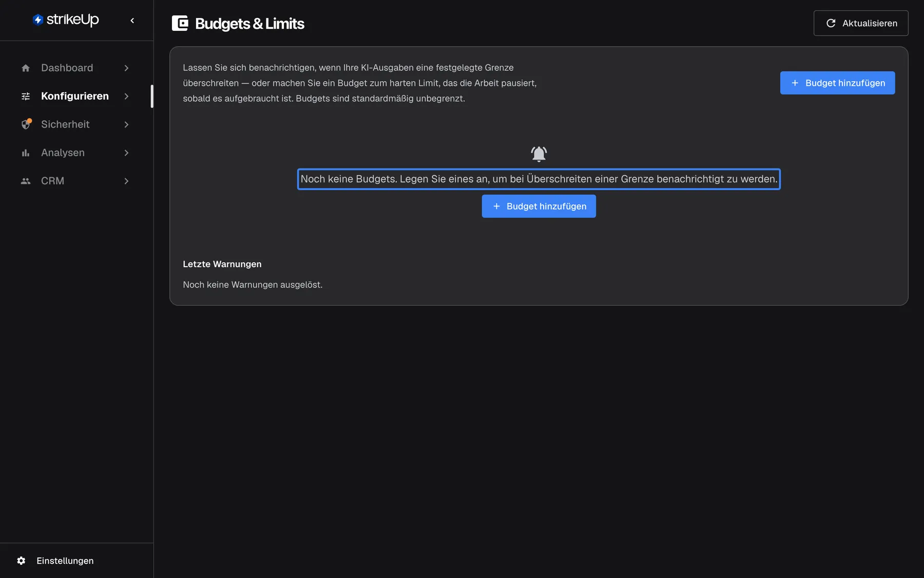Click the 'Noch keine Budgets' message
The image size is (924, 578).
click(539, 179)
